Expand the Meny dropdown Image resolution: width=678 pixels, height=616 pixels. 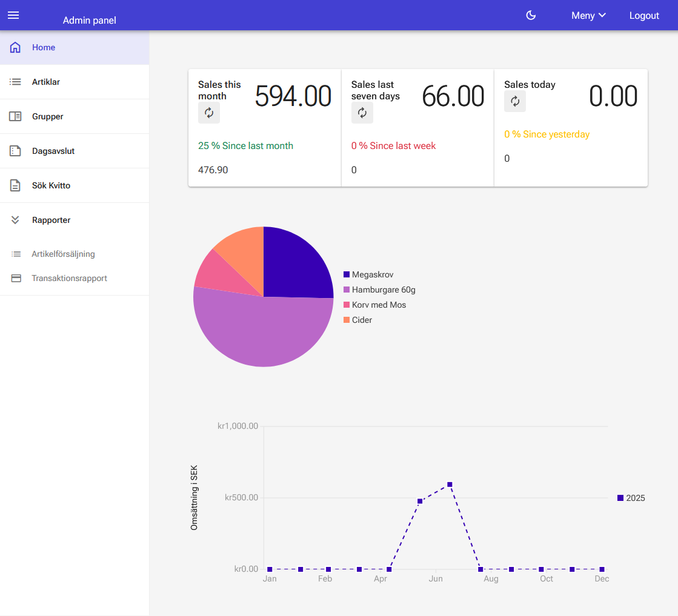tap(588, 15)
